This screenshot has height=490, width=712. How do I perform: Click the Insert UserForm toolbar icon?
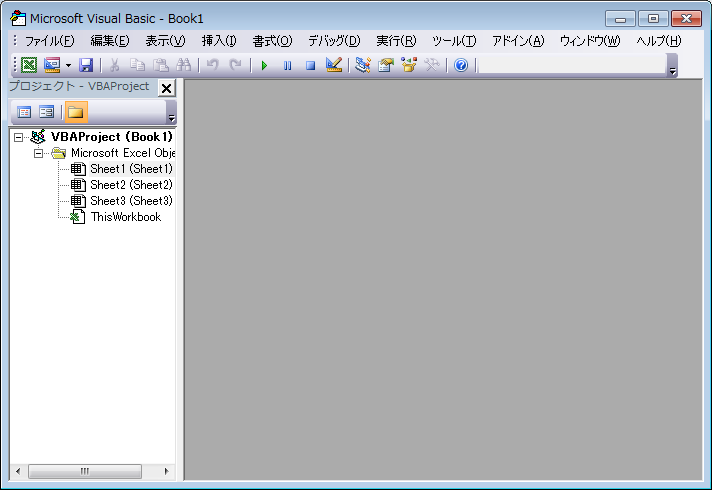(52, 65)
